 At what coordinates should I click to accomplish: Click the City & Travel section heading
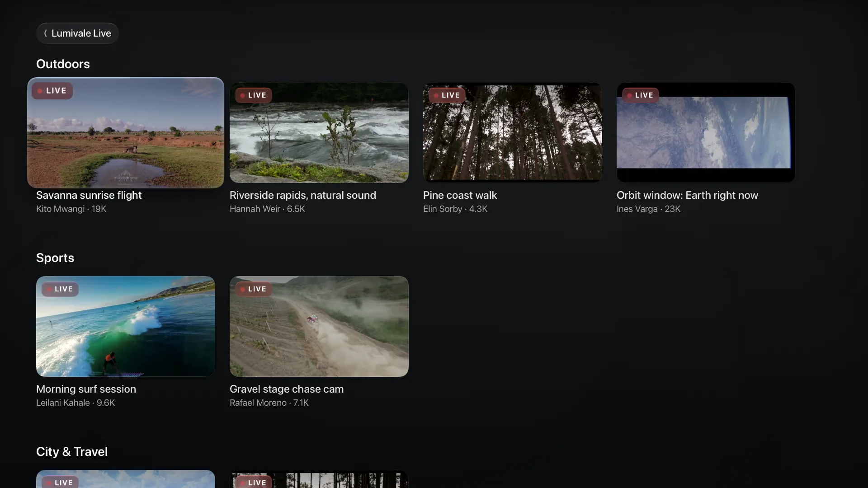(x=72, y=452)
